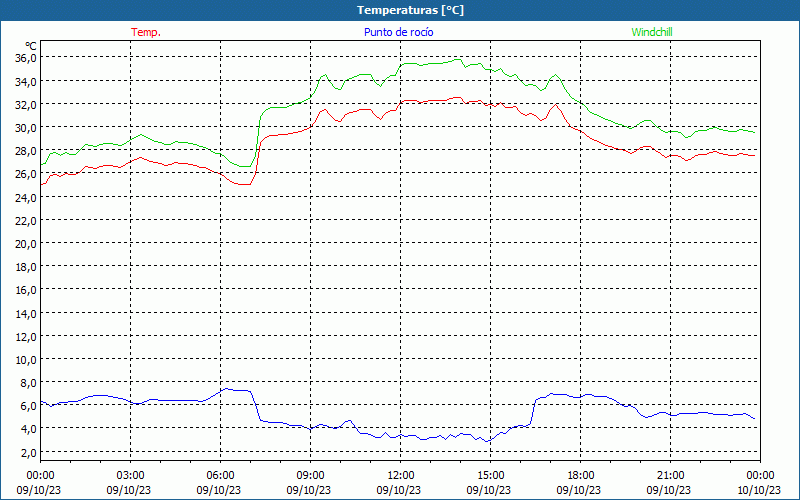Viewport: 800px width, 500px height.
Task: Click the °C unit label on axis
Action: point(30,46)
